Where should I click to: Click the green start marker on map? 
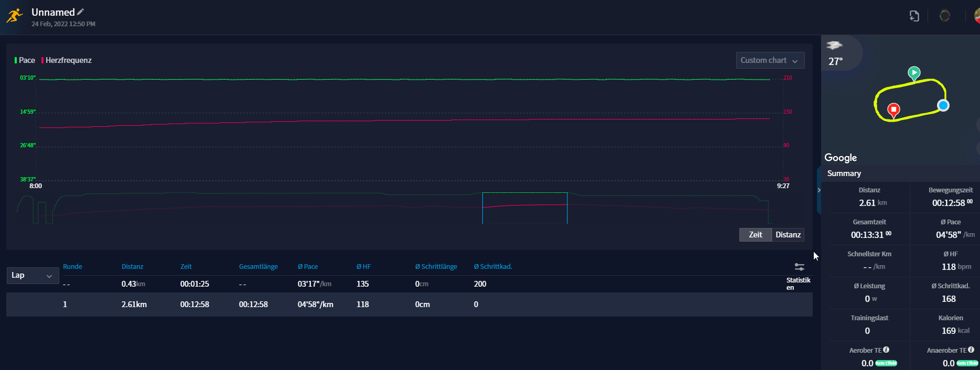pos(914,73)
